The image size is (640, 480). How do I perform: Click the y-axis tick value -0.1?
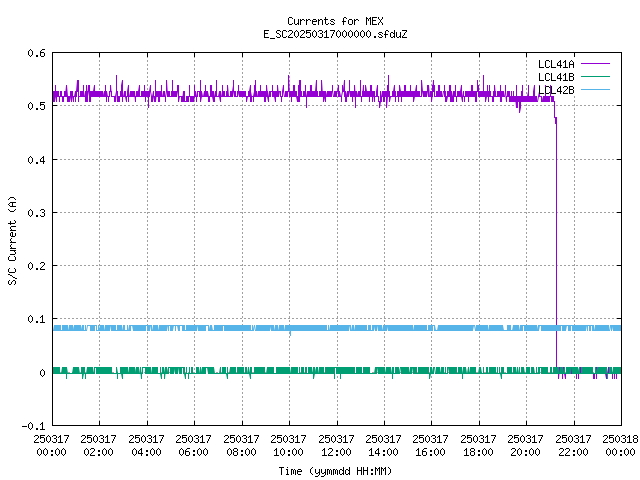click(33, 426)
